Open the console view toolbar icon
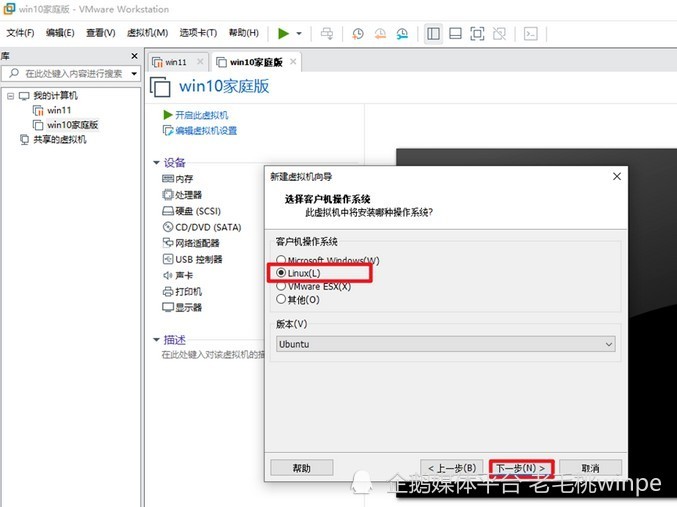This screenshot has width=677, height=507. pyautogui.click(x=531, y=34)
